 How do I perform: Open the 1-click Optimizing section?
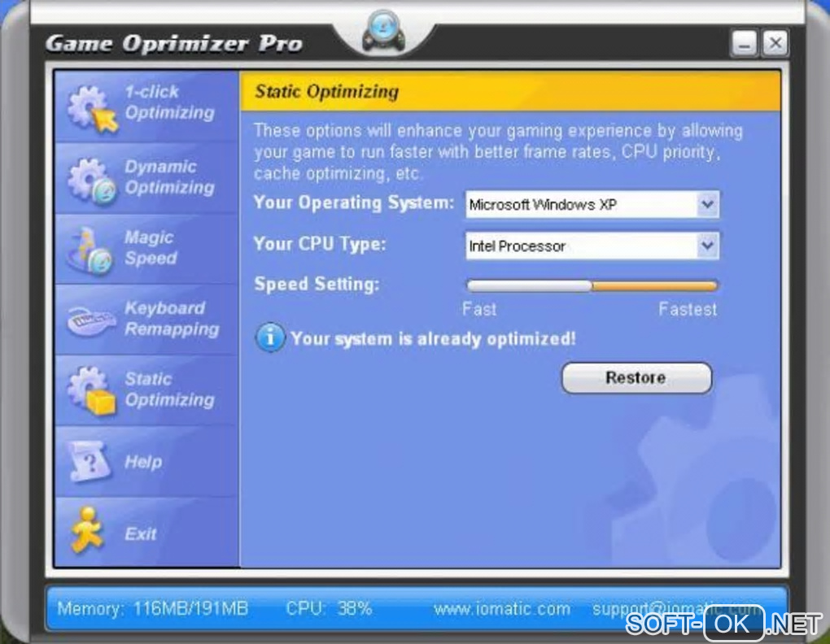click(146, 106)
